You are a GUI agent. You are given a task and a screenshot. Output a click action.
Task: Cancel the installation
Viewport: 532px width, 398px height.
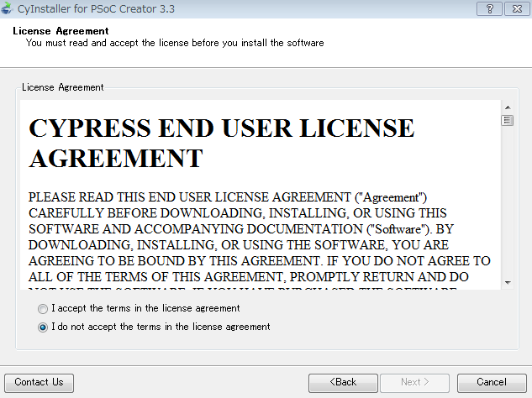point(492,383)
